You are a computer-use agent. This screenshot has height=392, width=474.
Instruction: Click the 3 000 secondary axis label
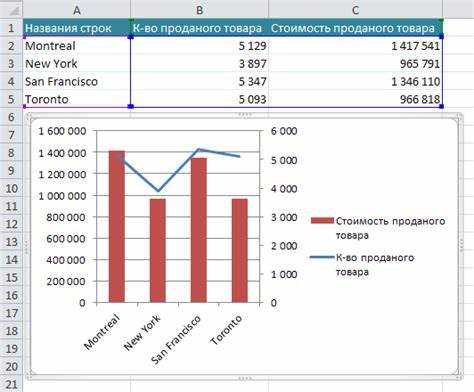point(284,217)
